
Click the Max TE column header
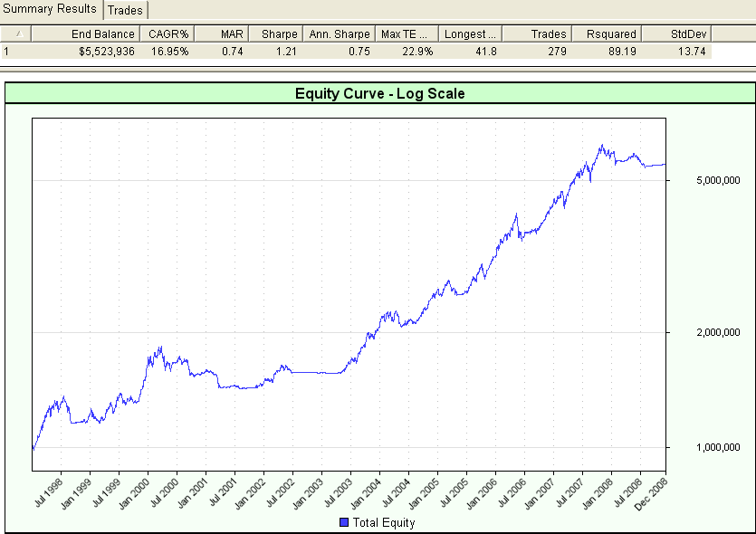point(407,33)
